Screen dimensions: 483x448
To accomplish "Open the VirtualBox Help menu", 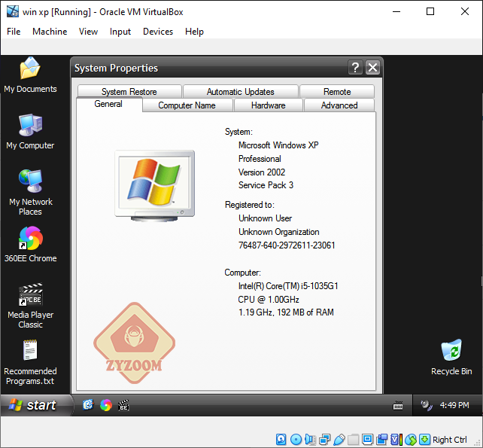I will [x=194, y=32].
